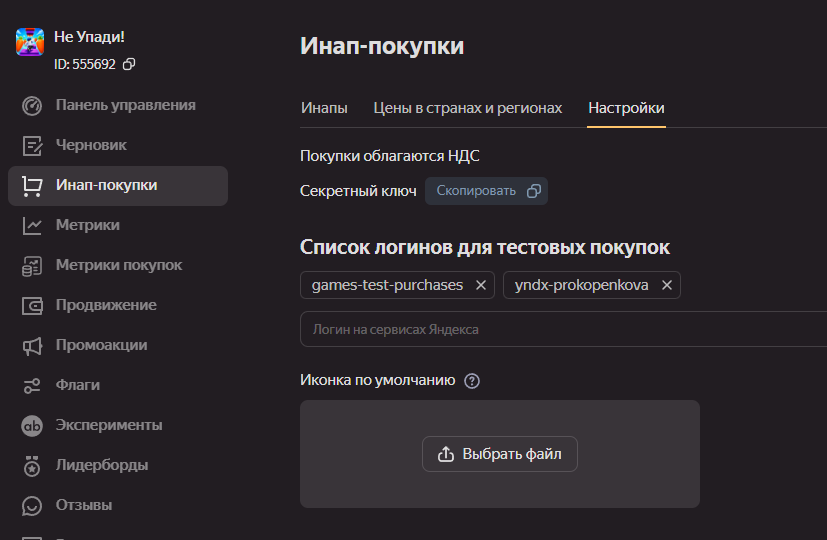Select the Настройки tab
Image resolution: width=827 pixels, height=540 pixels.
626,108
